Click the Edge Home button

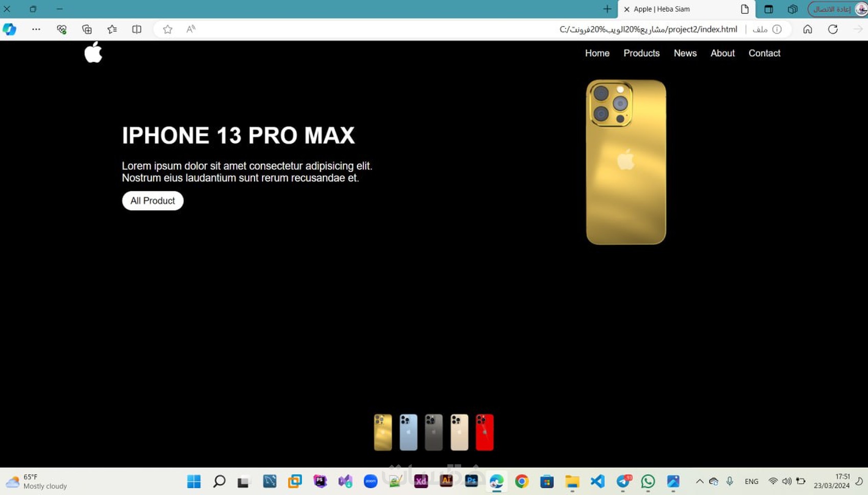807,29
